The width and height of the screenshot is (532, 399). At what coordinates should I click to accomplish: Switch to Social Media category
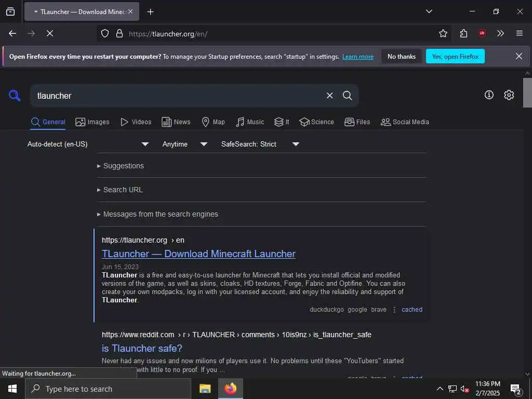[x=404, y=122]
